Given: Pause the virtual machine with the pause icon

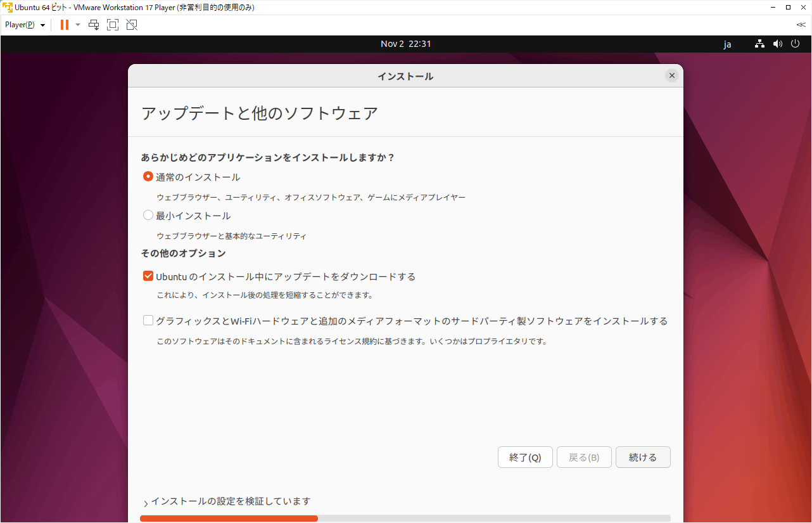Looking at the screenshot, I should [64, 25].
